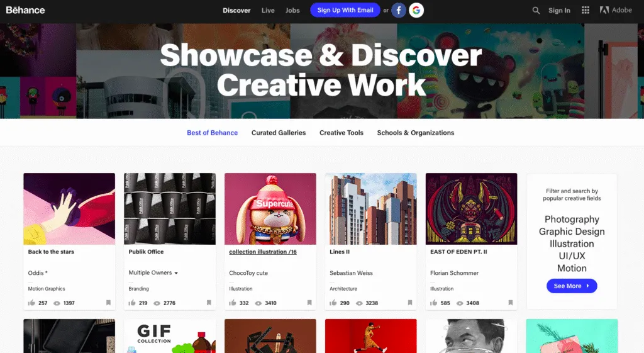The image size is (644, 353).
Task: Open the search magnifier icon
Action: 536,11
